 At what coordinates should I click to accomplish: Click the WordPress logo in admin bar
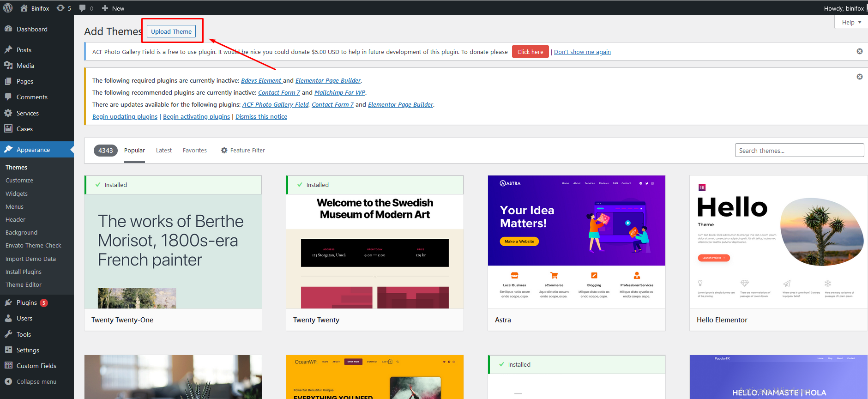click(x=8, y=8)
